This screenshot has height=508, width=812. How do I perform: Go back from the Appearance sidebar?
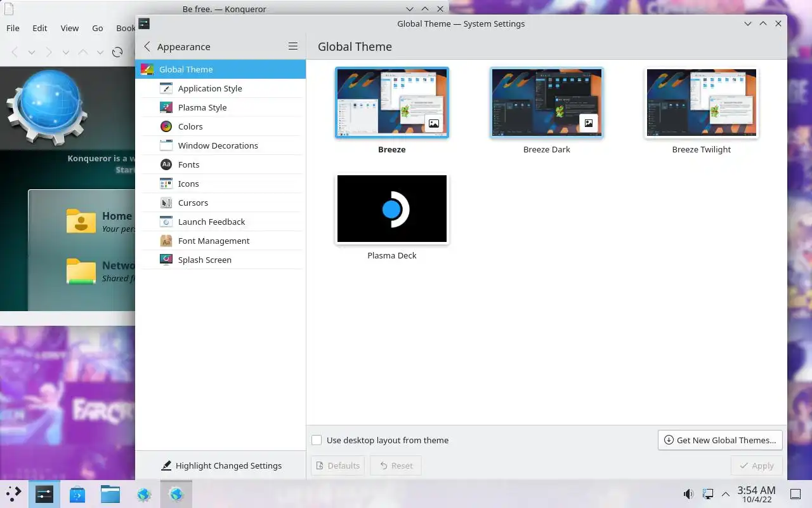pos(147,46)
